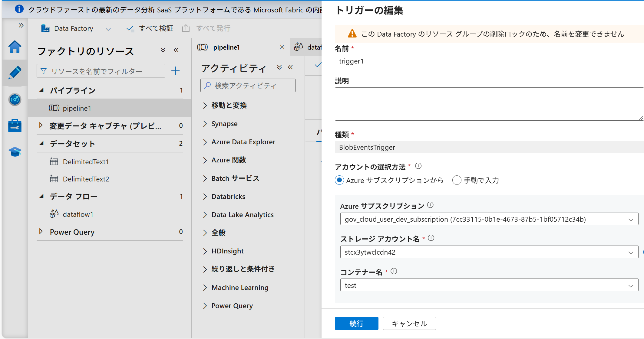644x339 pixels.
Task: Open dataflow1 in resource tree
Action: (78, 214)
